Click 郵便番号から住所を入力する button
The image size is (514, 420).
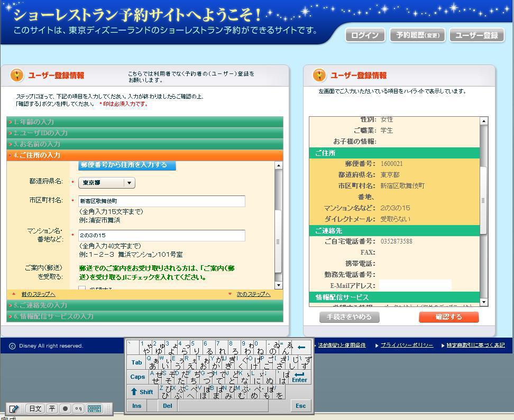pos(127,165)
